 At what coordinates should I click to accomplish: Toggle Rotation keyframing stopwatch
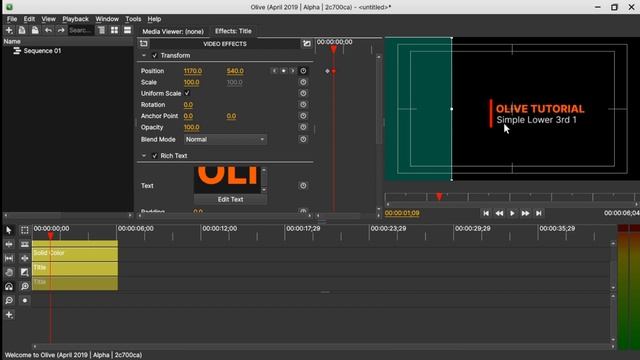(303, 104)
